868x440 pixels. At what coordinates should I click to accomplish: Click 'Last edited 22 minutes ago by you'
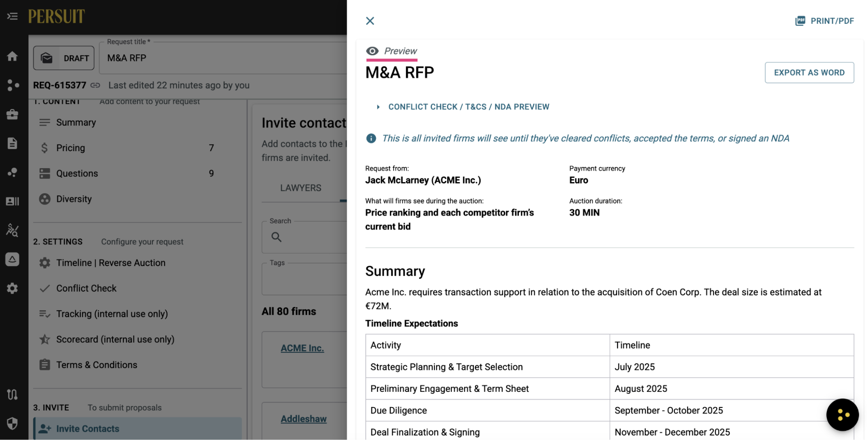coord(179,85)
